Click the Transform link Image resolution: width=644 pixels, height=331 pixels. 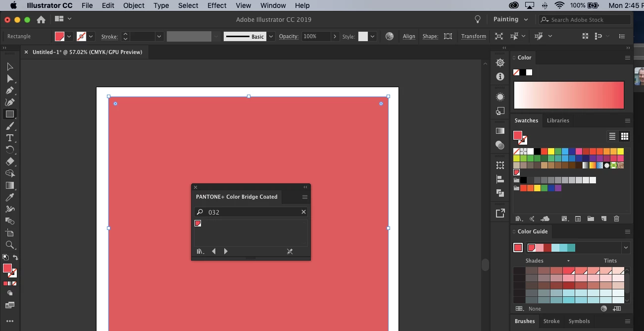click(x=473, y=36)
